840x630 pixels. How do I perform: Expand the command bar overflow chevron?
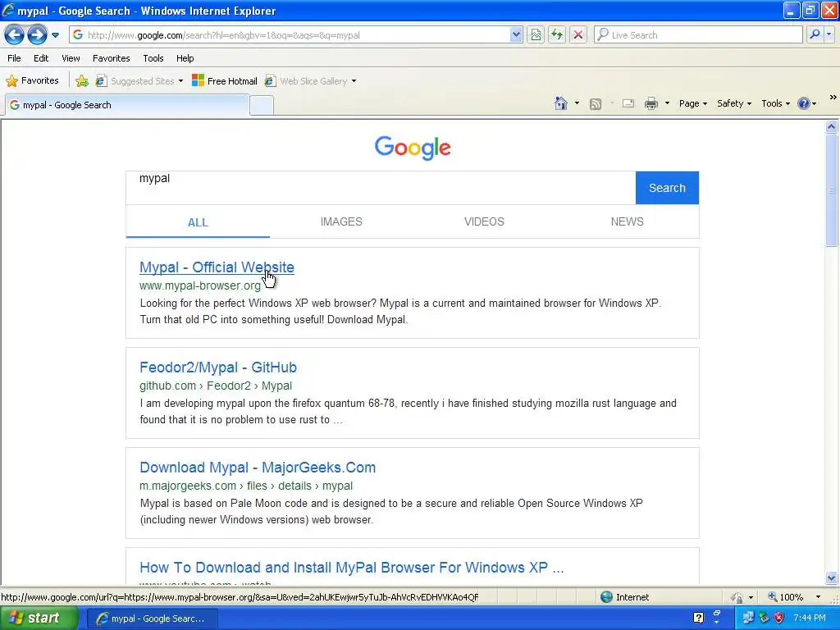pos(833,98)
